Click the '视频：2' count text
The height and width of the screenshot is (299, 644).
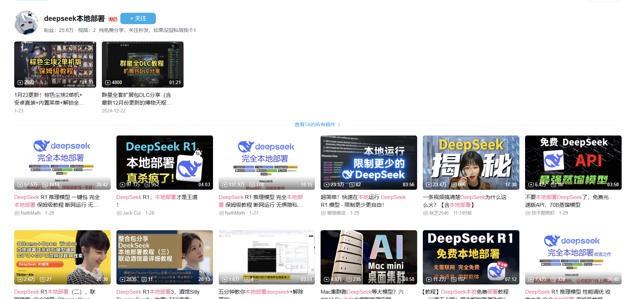pos(87,30)
